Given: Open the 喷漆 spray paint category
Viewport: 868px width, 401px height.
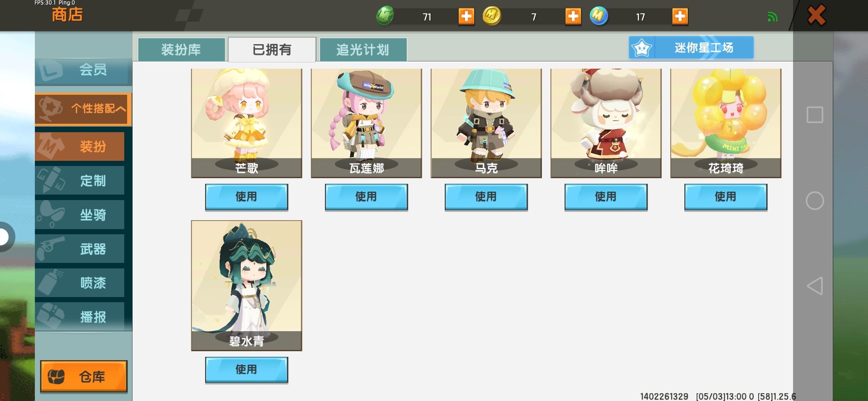Looking at the screenshot, I should pos(80,283).
